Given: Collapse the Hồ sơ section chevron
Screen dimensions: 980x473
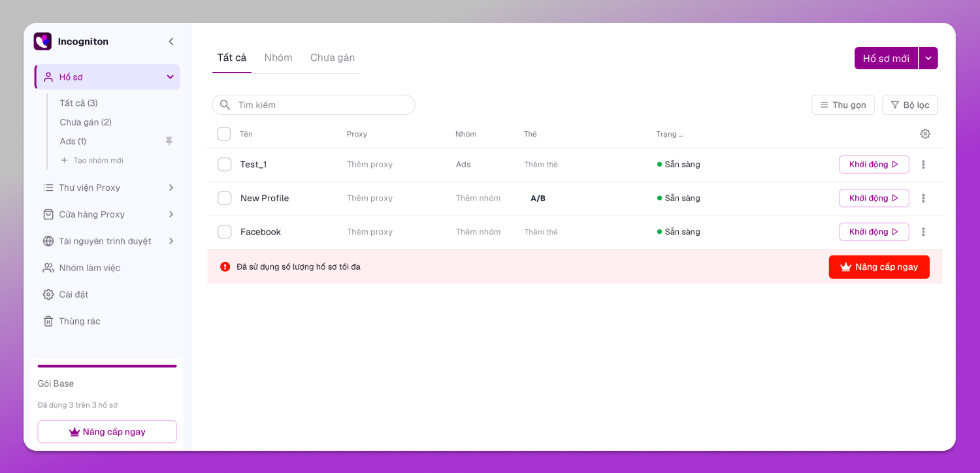Looking at the screenshot, I should point(171,77).
